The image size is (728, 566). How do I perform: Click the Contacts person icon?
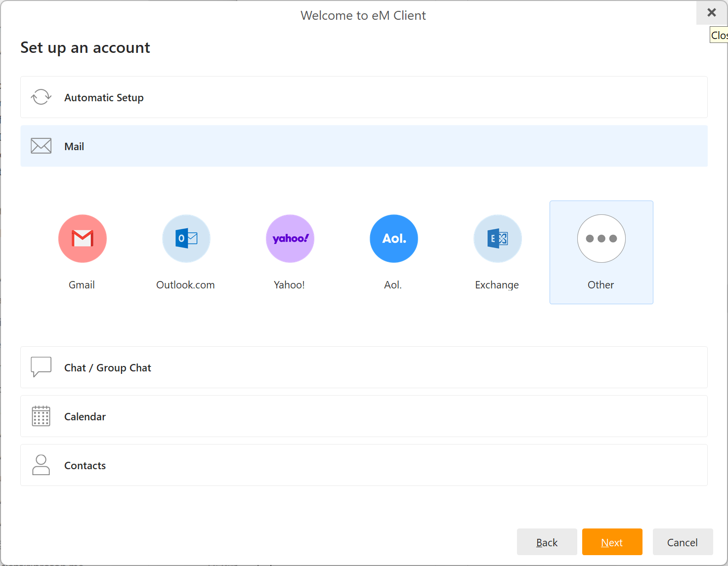(41, 465)
